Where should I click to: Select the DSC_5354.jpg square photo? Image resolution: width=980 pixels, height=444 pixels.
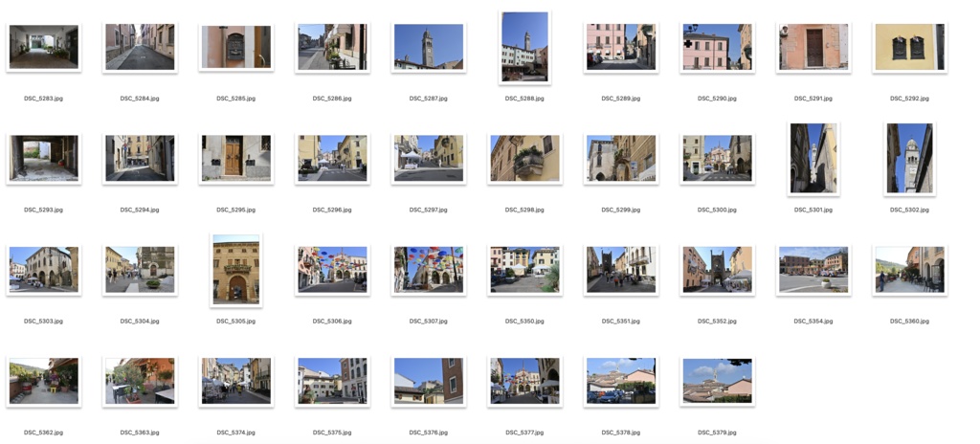(813, 270)
